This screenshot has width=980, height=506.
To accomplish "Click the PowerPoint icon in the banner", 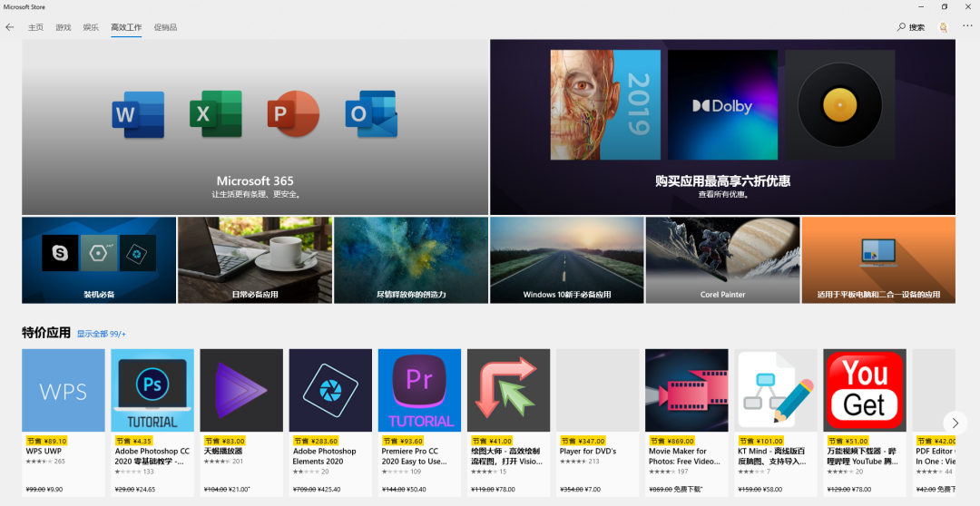I will pos(293,113).
